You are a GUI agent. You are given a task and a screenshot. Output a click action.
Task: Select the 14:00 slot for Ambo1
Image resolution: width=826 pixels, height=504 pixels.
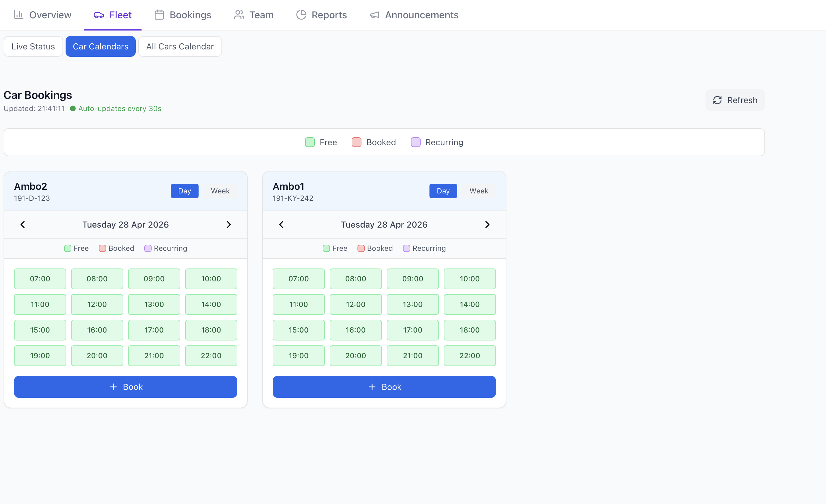click(470, 304)
